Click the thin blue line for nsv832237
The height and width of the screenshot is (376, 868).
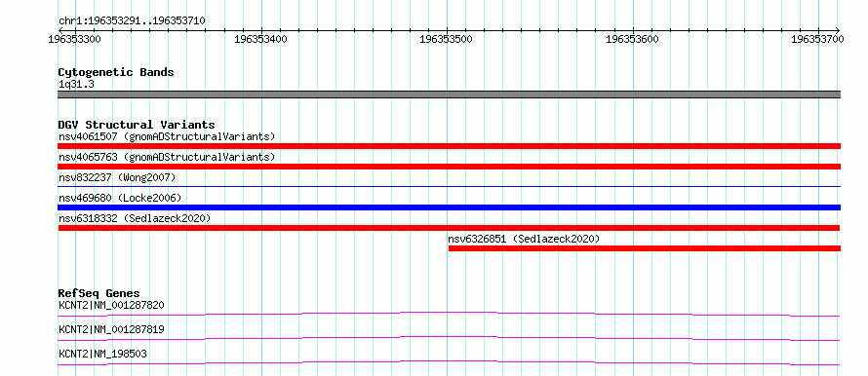pos(449,187)
